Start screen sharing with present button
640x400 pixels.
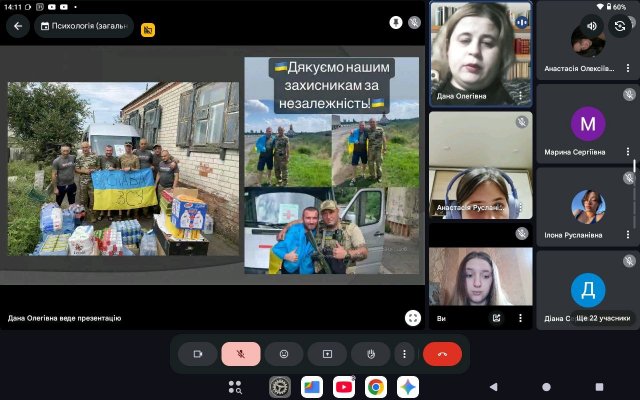327,354
